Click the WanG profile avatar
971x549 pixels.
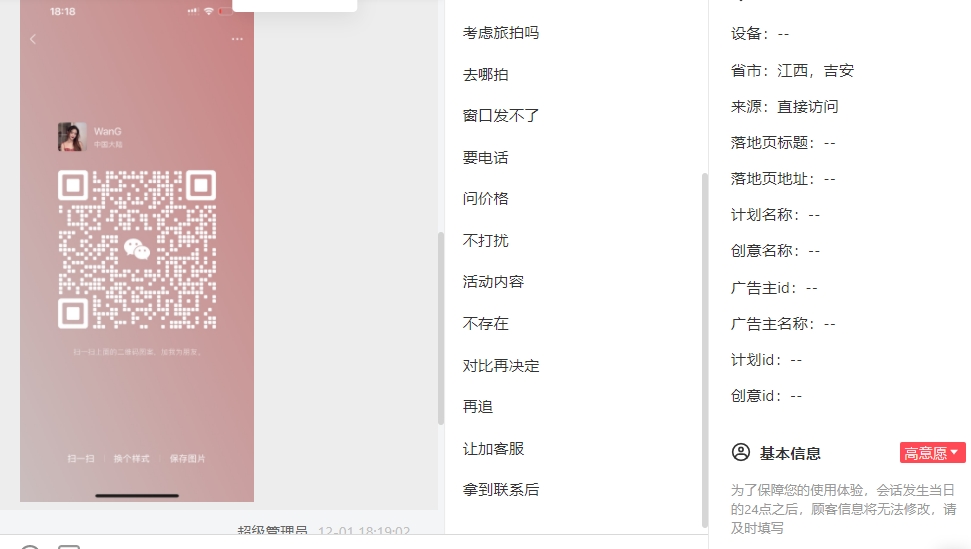[x=72, y=136]
